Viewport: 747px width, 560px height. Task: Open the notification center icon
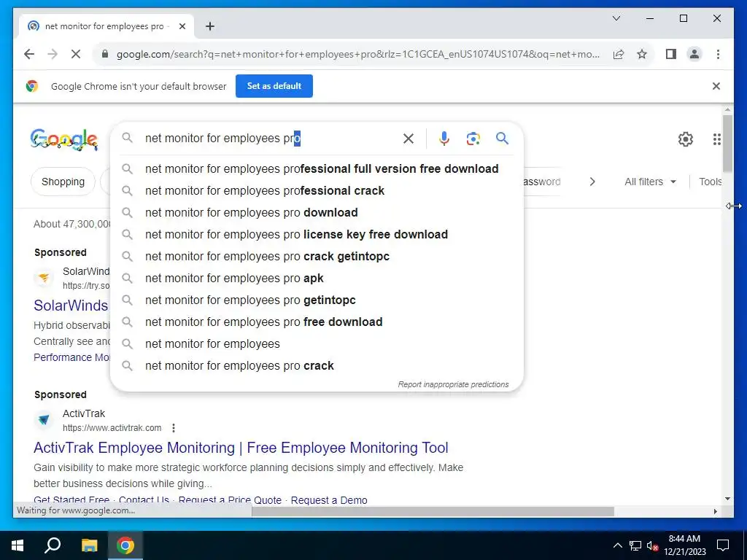click(723, 545)
